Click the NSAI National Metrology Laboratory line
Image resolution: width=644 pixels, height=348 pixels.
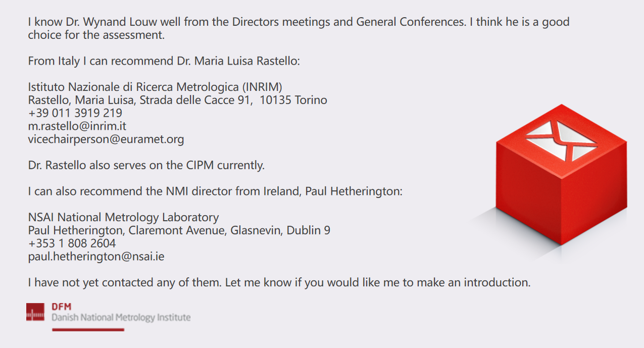click(x=124, y=217)
